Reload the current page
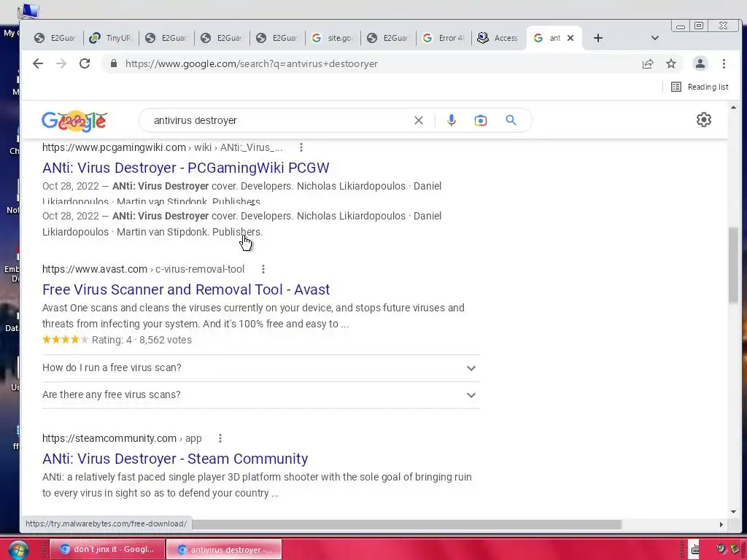 85,64
